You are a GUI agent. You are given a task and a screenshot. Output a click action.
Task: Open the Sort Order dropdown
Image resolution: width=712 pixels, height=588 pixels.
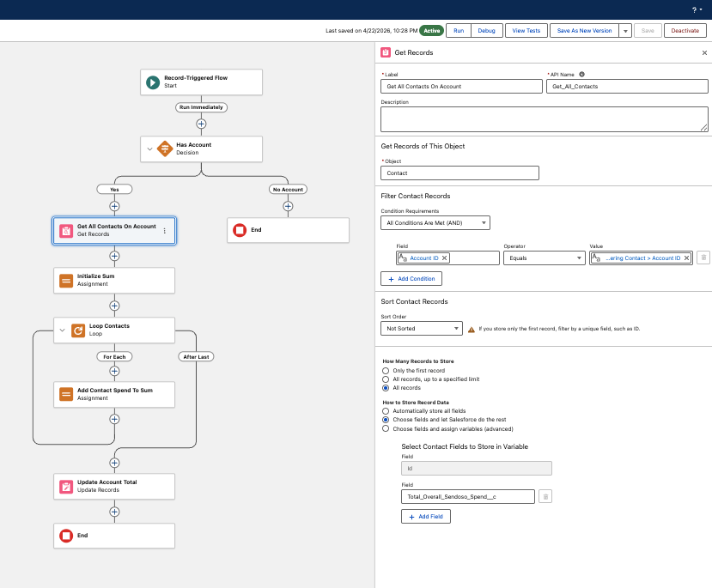[422, 329]
